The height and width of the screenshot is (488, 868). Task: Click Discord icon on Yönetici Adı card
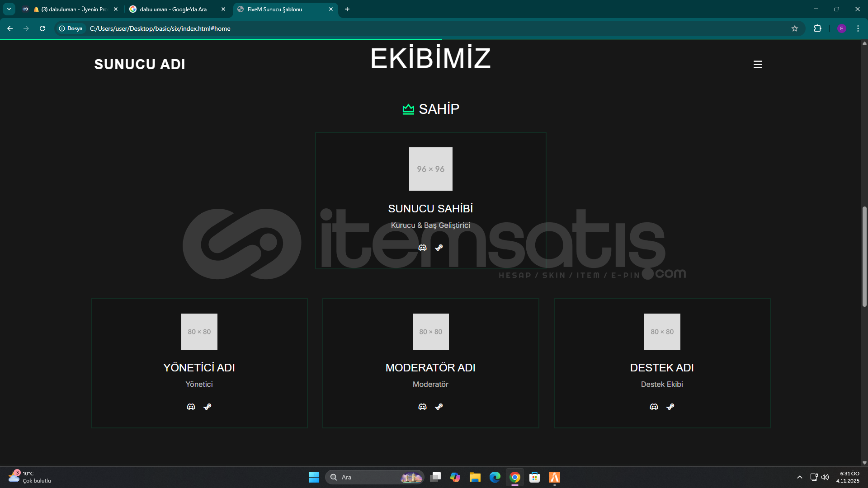[191, 407]
